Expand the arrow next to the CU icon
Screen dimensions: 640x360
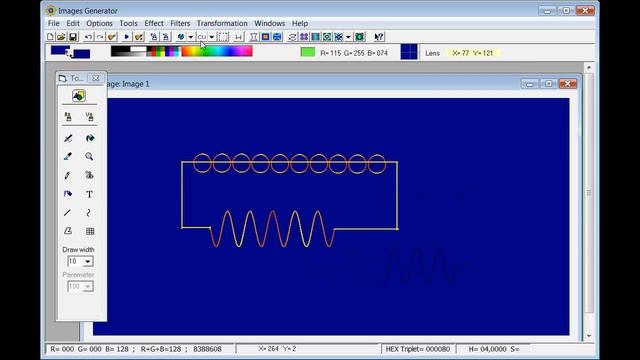click(x=211, y=37)
